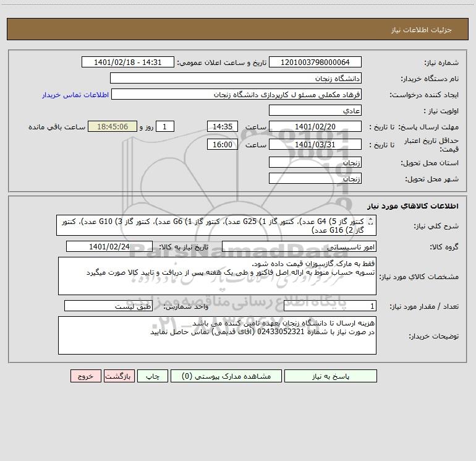Click goods group field امور تاسیساتی

tap(299, 246)
